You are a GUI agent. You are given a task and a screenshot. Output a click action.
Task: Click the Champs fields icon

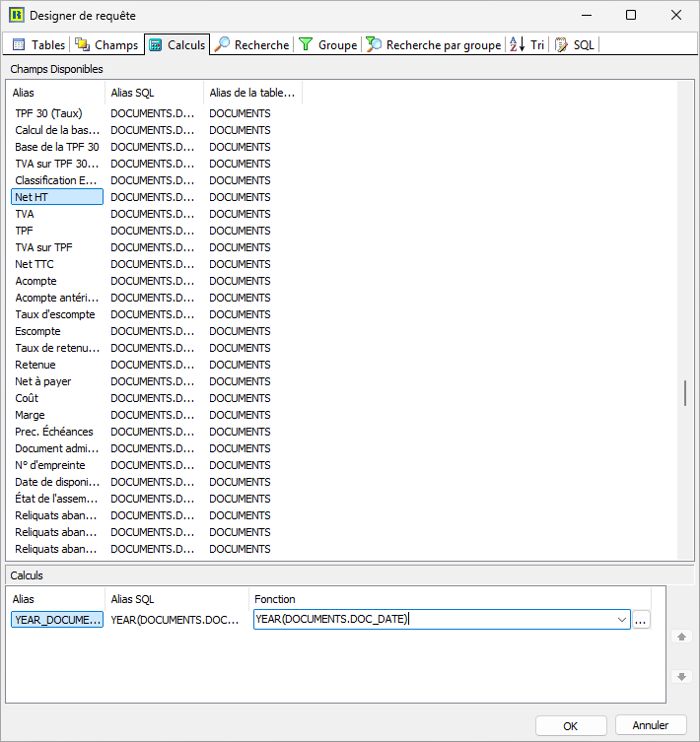83,44
